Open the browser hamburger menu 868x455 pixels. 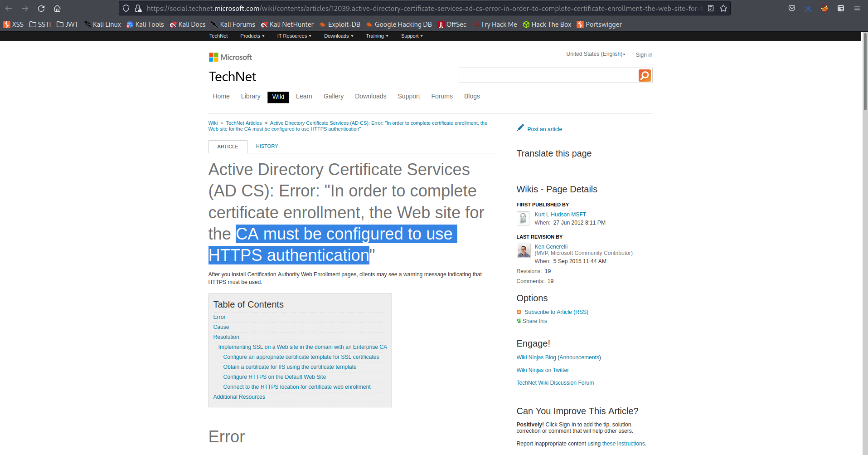857,8
